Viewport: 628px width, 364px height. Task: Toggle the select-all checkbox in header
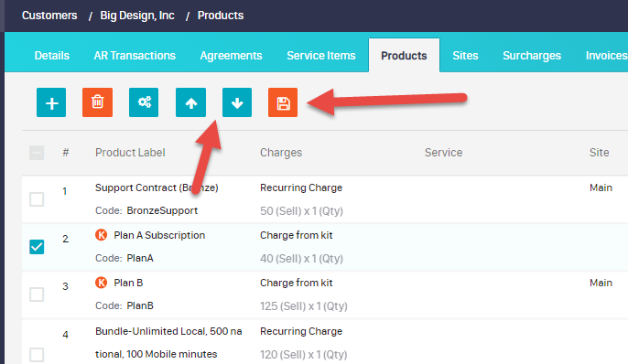[37, 153]
